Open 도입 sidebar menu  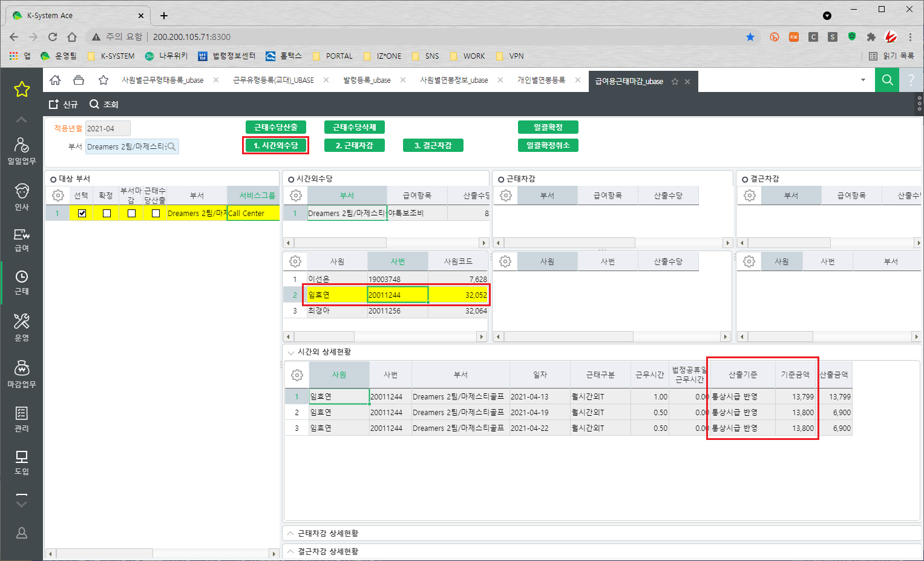(x=22, y=462)
